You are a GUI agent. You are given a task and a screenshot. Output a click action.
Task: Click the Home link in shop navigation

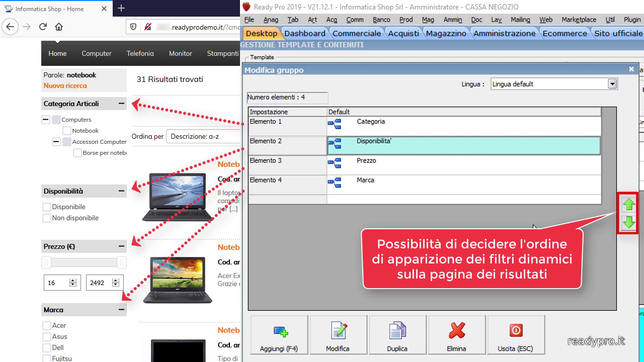(57, 53)
